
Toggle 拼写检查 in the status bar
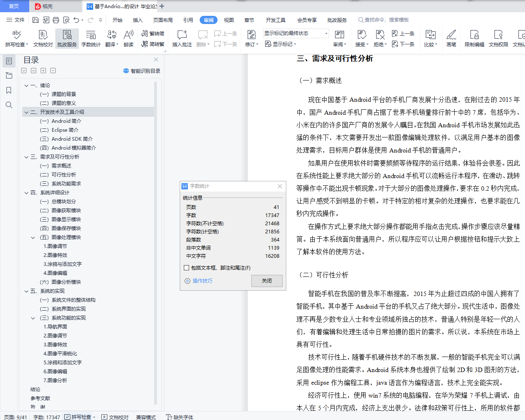click(x=80, y=417)
